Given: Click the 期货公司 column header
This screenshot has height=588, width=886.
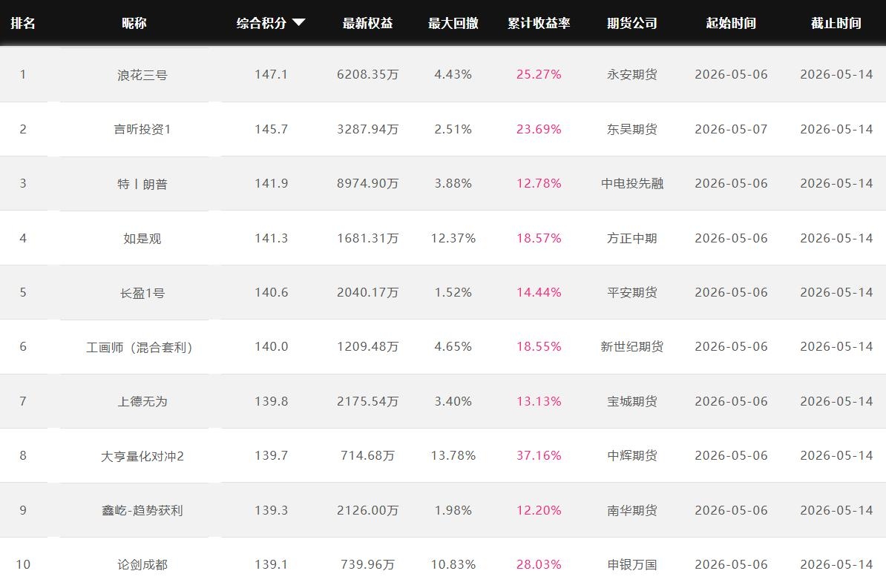Looking at the screenshot, I should click(632, 23).
